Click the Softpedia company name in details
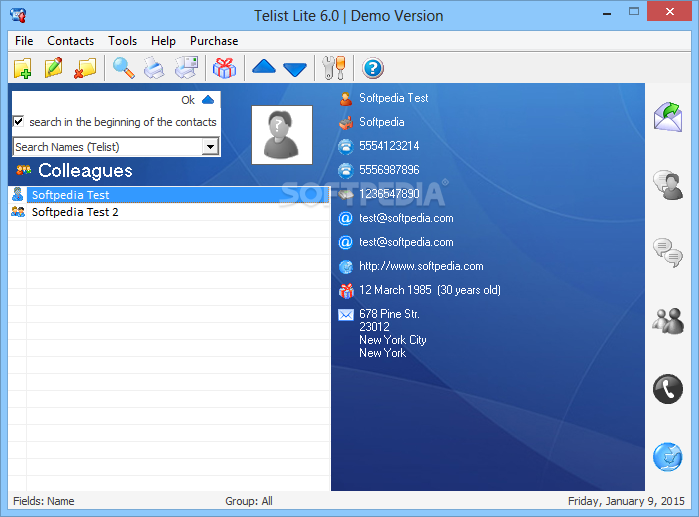The width and height of the screenshot is (699, 517). tap(382, 122)
